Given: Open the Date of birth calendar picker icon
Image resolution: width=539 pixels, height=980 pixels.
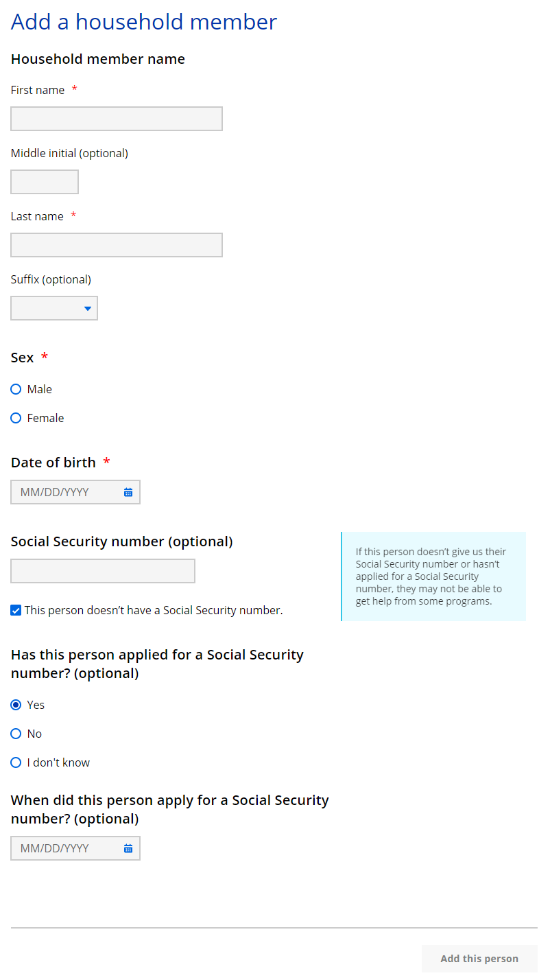Looking at the screenshot, I should [x=128, y=492].
